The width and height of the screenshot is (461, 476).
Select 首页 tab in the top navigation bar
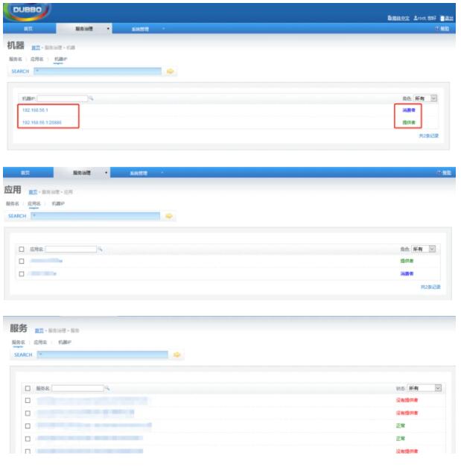point(28,28)
